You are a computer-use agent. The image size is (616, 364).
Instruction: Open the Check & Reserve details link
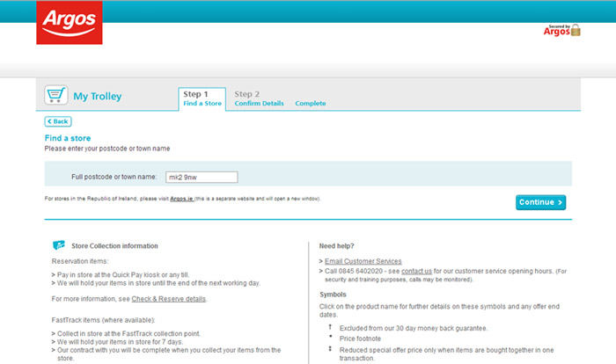(168, 299)
